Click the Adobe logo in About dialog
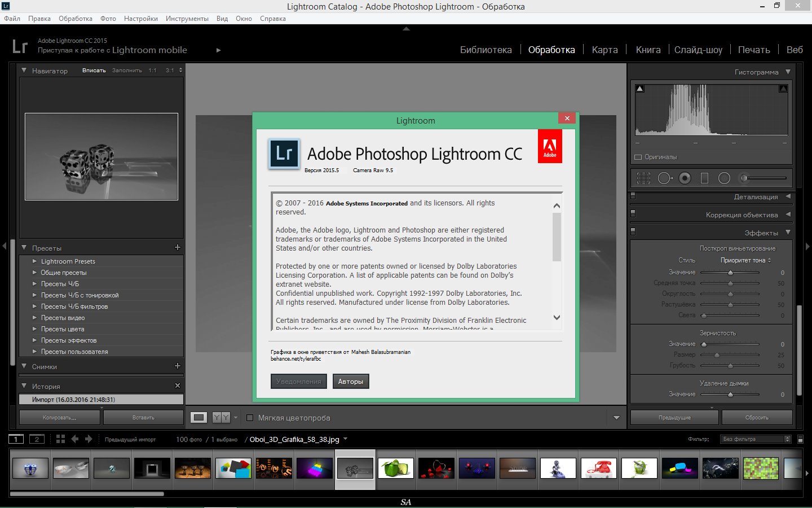The width and height of the screenshot is (812, 508). (550, 146)
